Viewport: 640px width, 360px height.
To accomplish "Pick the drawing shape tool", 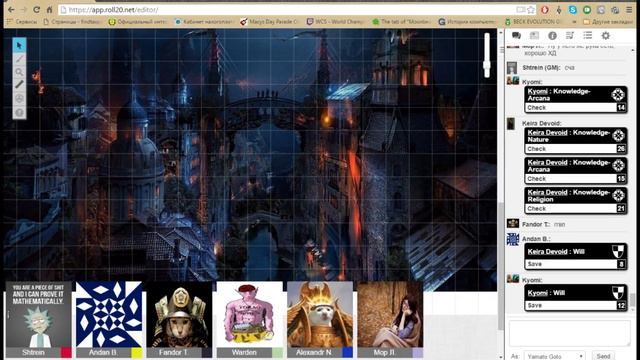I will 19,59.
